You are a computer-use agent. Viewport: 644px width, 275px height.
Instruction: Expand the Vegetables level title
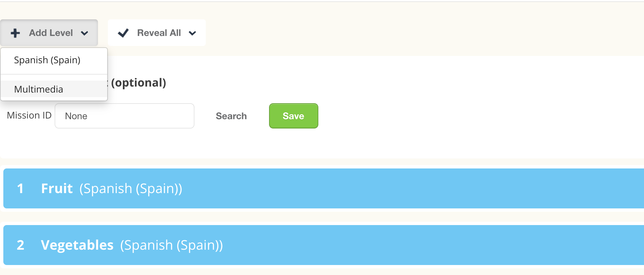[77, 245]
